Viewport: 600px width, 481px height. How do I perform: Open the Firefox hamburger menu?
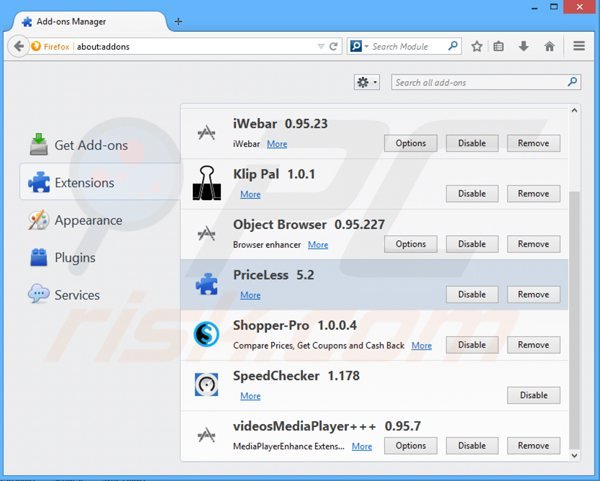579,46
